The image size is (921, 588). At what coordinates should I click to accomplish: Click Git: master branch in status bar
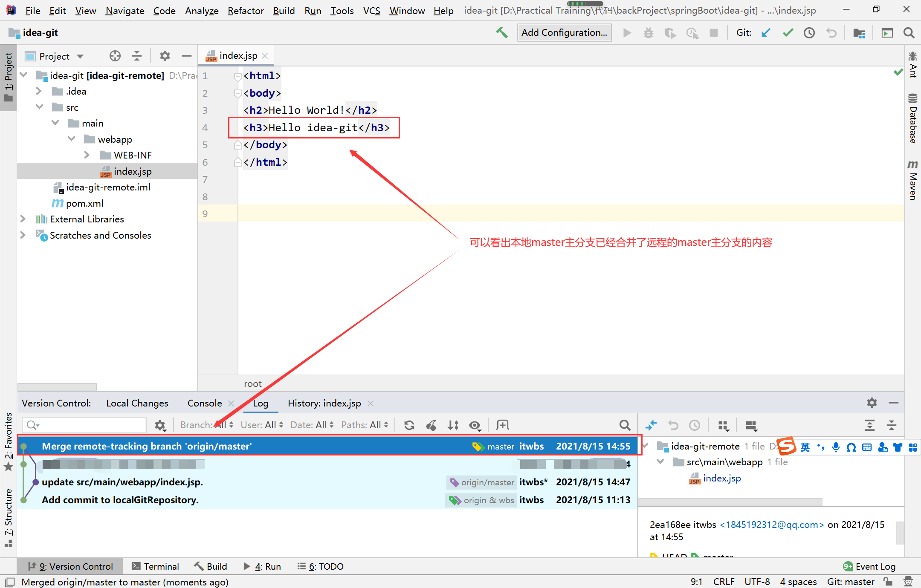pyautogui.click(x=851, y=582)
